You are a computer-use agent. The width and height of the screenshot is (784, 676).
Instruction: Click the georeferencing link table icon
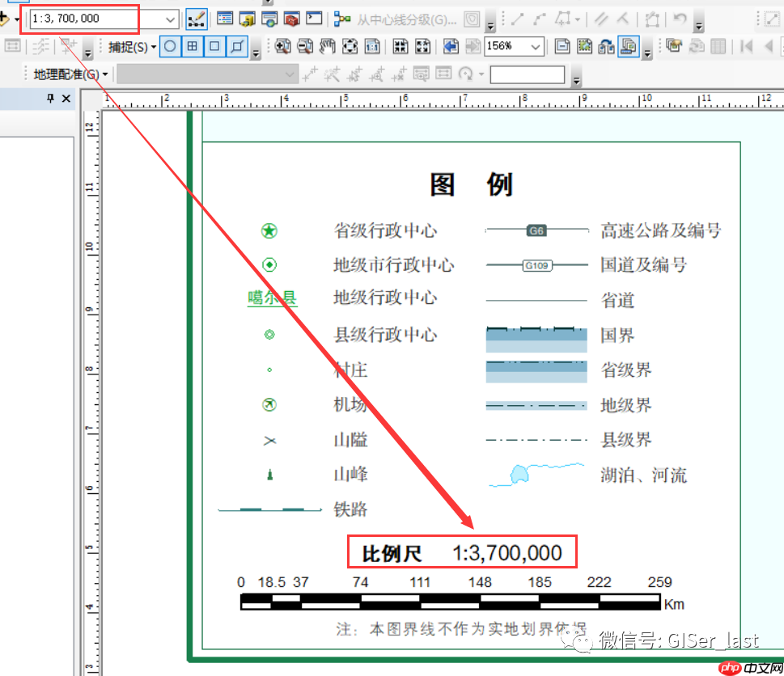pyautogui.click(x=444, y=76)
